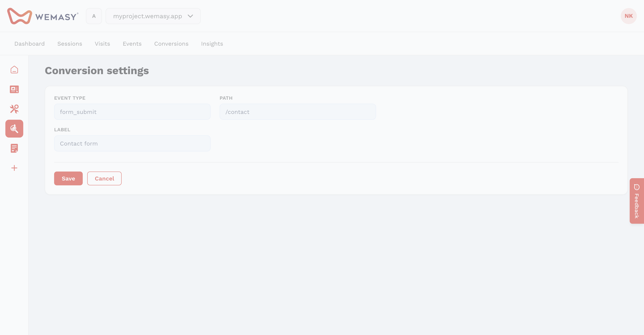Open the NK user avatar
Screen dimensions: 644x335
tap(628, 16)
